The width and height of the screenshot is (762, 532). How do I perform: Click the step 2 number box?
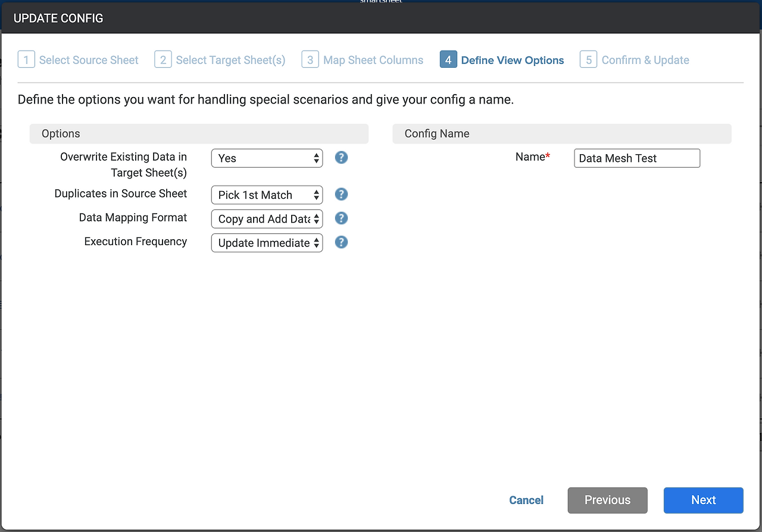pyautogui.click(x=163, y=60)
